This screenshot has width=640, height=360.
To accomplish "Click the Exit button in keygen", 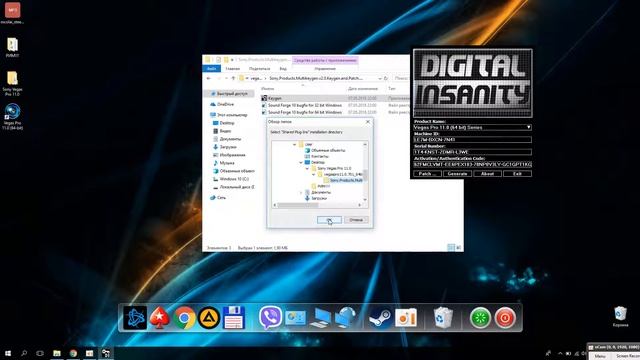I will pos(517,173).
